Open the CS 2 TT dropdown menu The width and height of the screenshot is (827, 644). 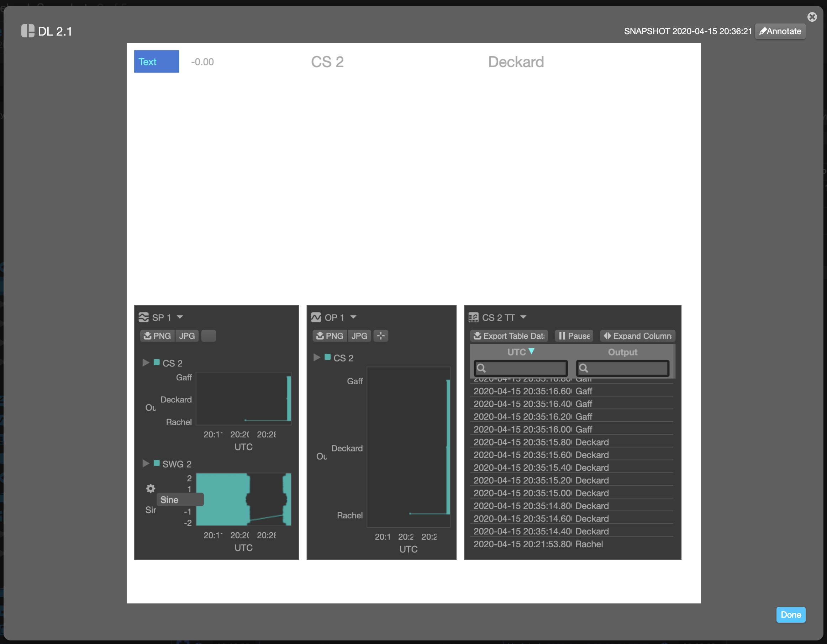point(524,317)
